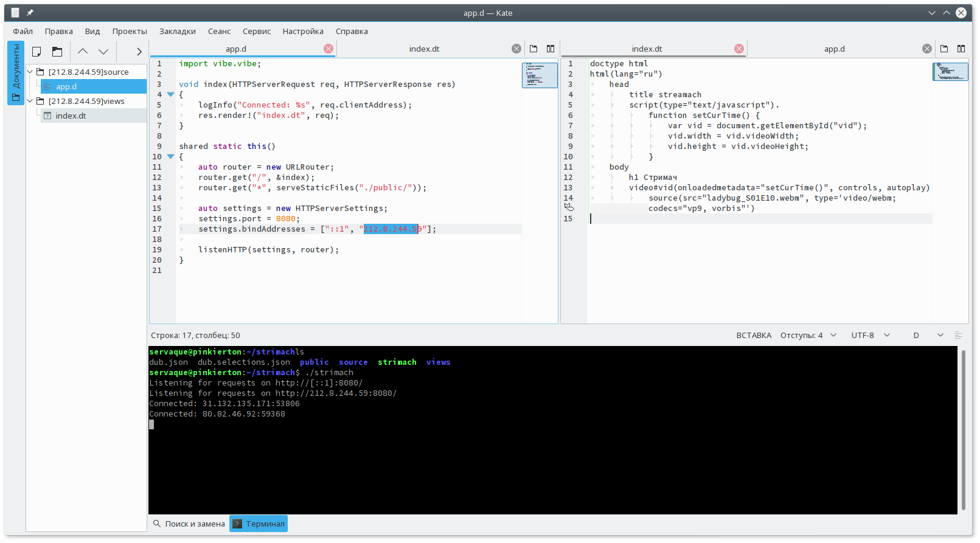Fold code block at line 4 in app.d
Viewport: 980px width, 543px height.
171,95
